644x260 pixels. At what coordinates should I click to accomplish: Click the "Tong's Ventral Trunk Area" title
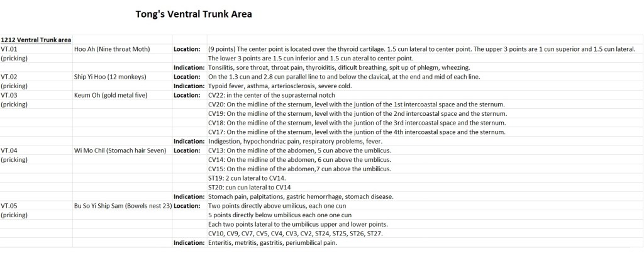coord(194,14)
